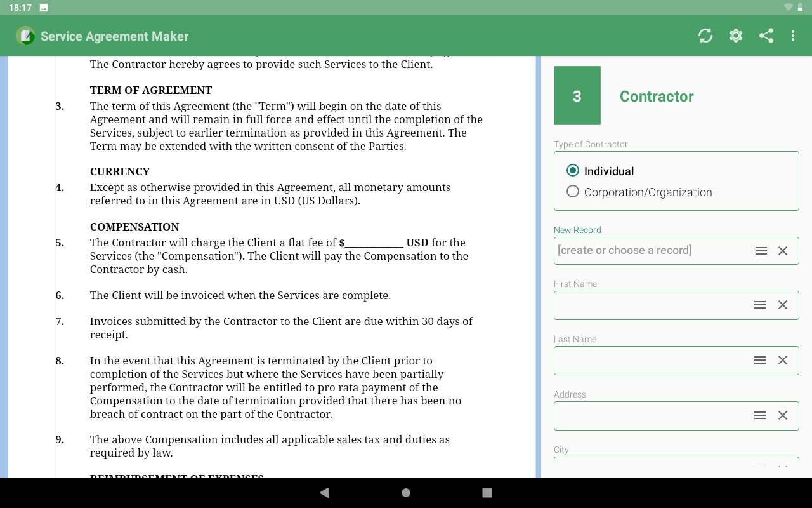Image resolution: width=812 pixels, height=508 pixels.
Task: Open the three-dot overflow menu
Action: (793, 36)
